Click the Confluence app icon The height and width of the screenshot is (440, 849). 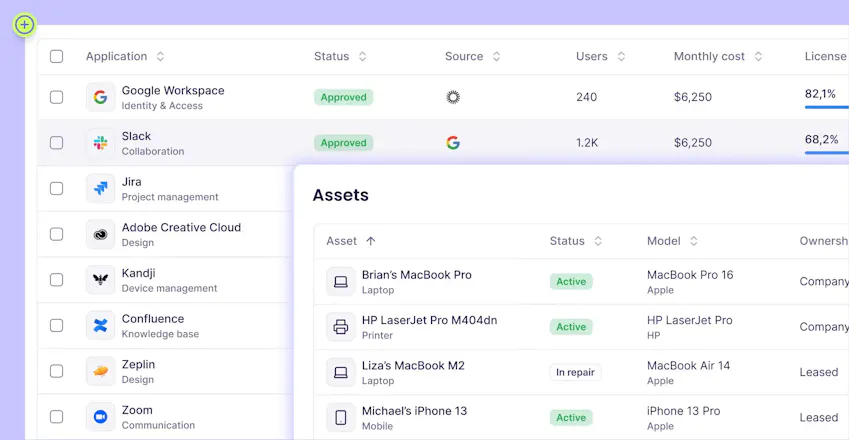pos(100,325)
